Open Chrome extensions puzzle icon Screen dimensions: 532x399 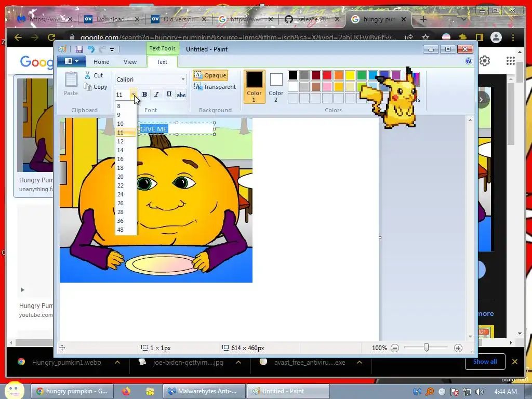[x=462, y=37]
